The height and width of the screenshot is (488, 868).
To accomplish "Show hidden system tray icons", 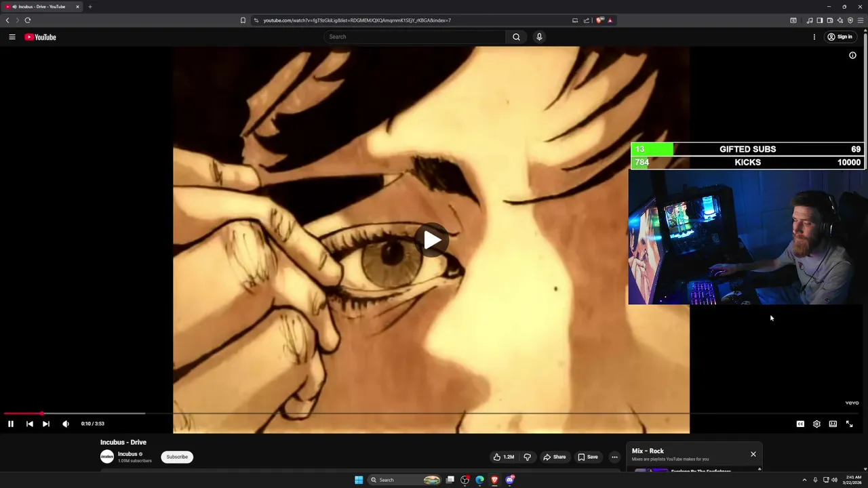I will pos(805,480).
